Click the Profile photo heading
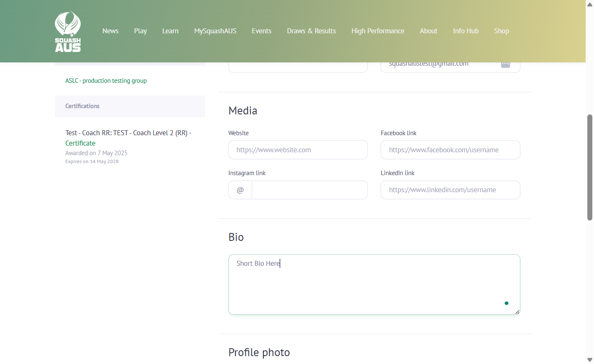The height and width of the screenshot is (364, 594). [259, 352]
